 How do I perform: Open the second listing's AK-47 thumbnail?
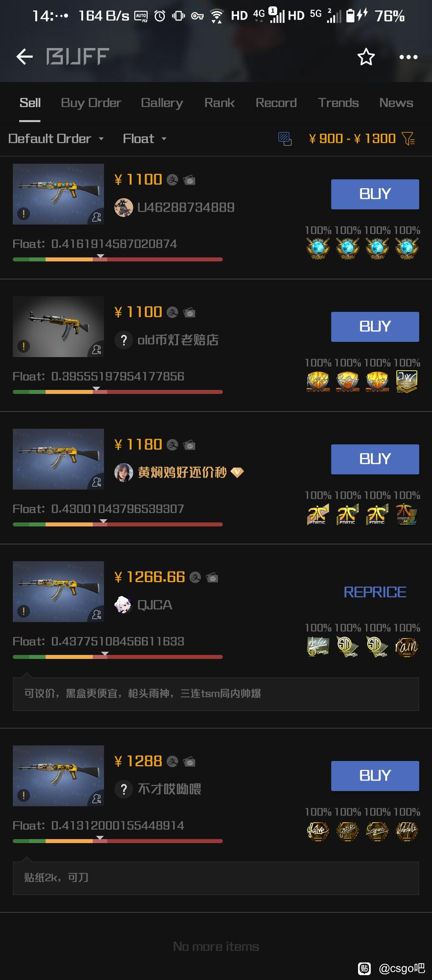[x=58, y=327]
